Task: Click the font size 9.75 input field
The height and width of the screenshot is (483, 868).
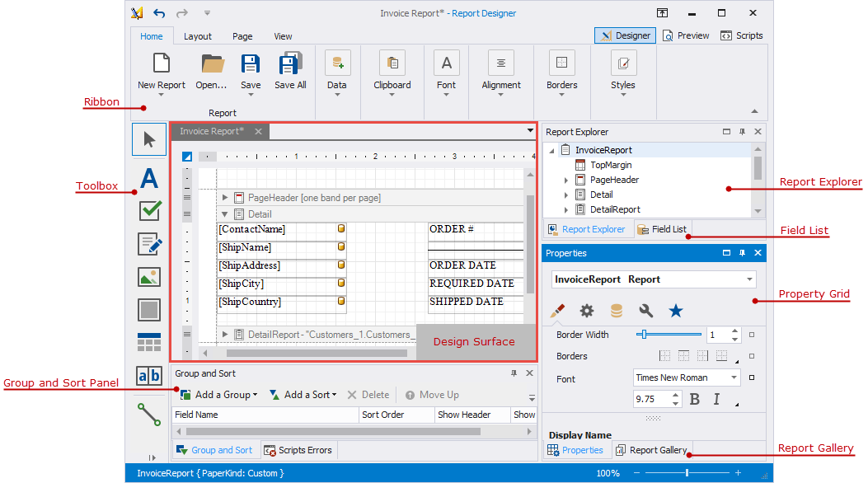Action: pyautogui.click(x=650, y=399)
